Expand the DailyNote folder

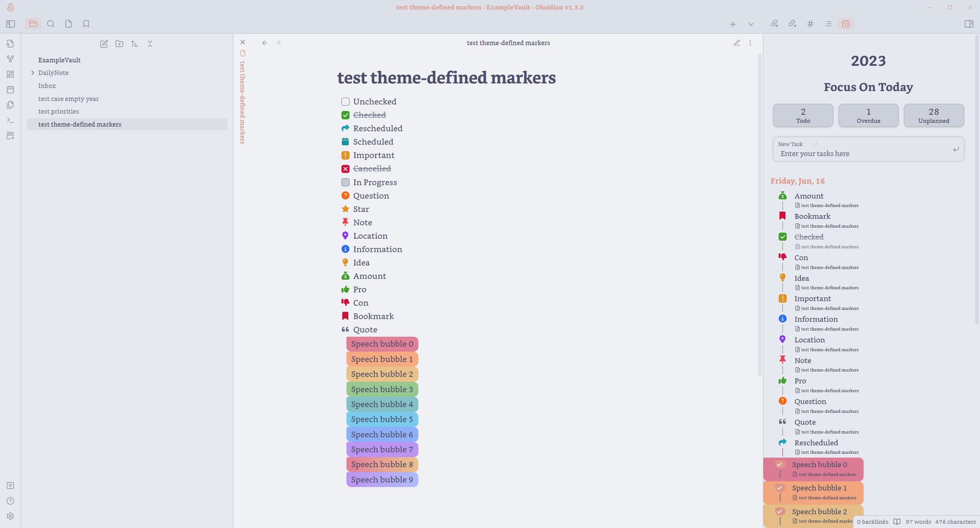(x=33, y=73)
